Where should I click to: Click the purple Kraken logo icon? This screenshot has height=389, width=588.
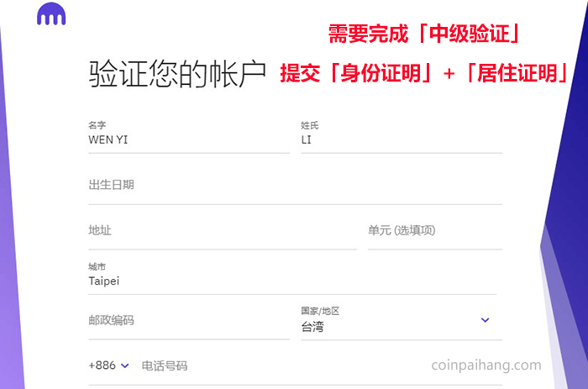click(x=51, y=14)
